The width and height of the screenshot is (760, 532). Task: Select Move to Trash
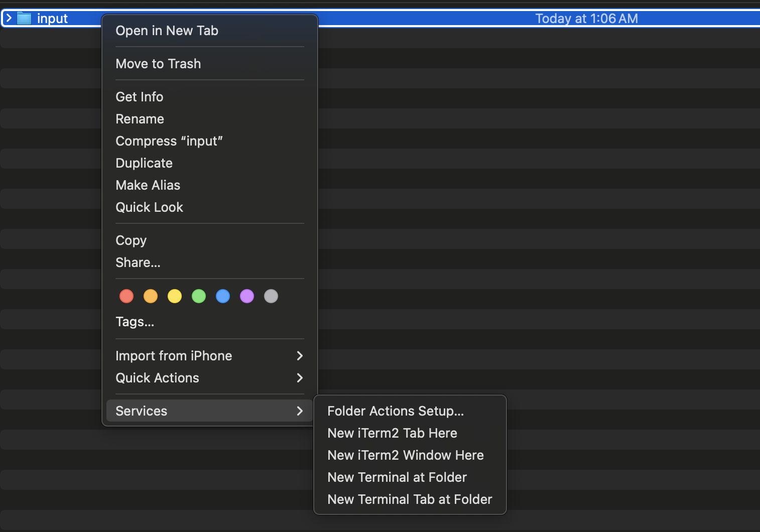[158, 64]
